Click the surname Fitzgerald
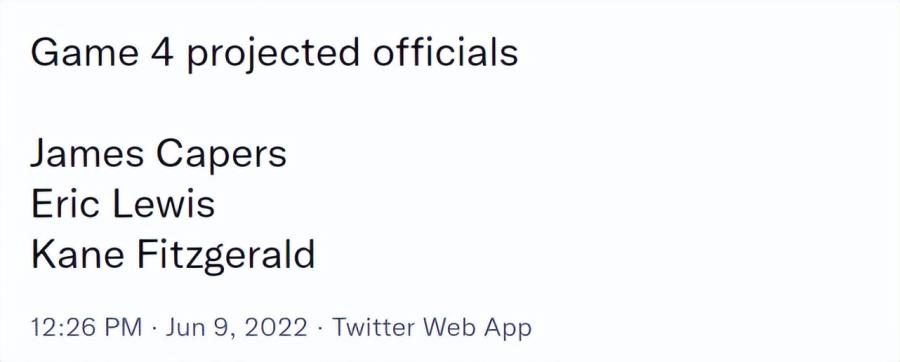900x362 pixels. 226,255
